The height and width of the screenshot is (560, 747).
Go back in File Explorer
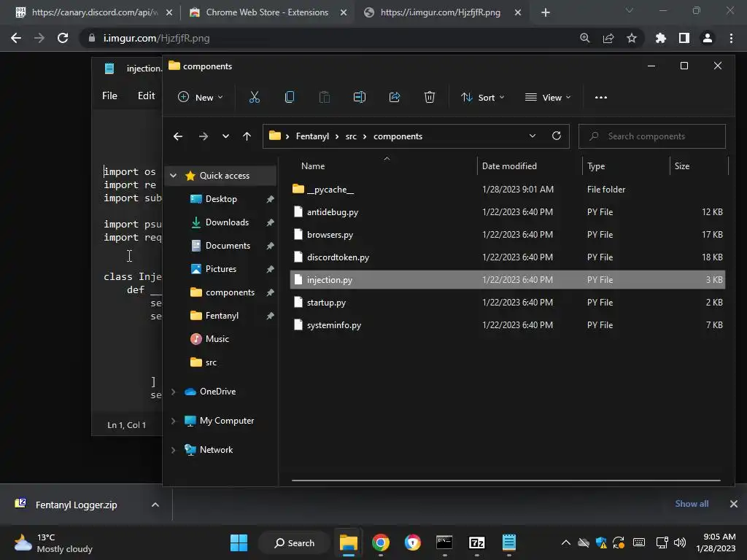pos(178,136)
